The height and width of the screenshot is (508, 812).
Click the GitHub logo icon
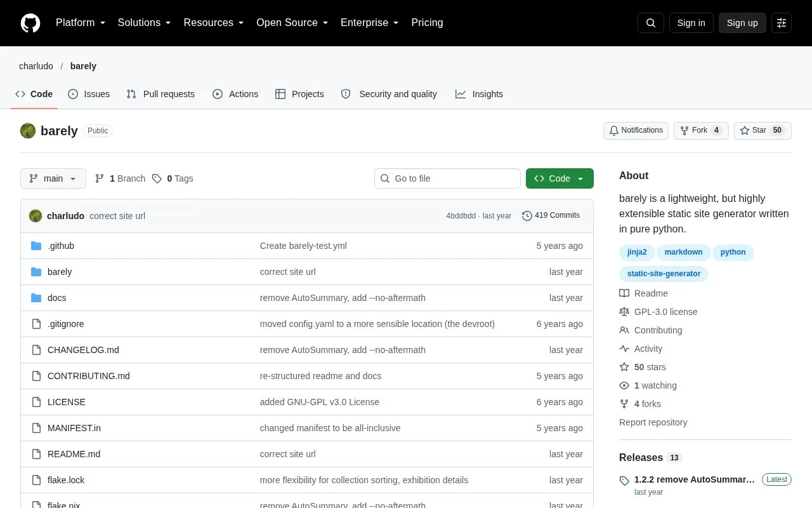coord(30,23)
